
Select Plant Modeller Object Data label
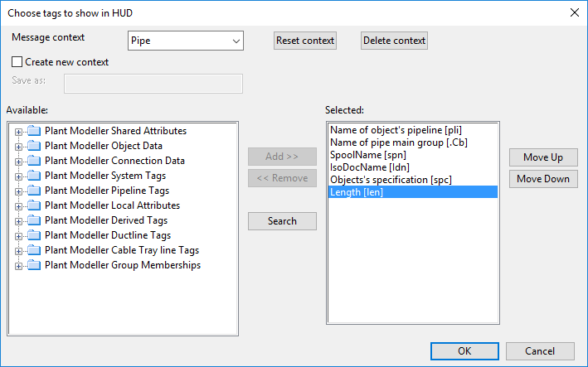coord(104,146)
